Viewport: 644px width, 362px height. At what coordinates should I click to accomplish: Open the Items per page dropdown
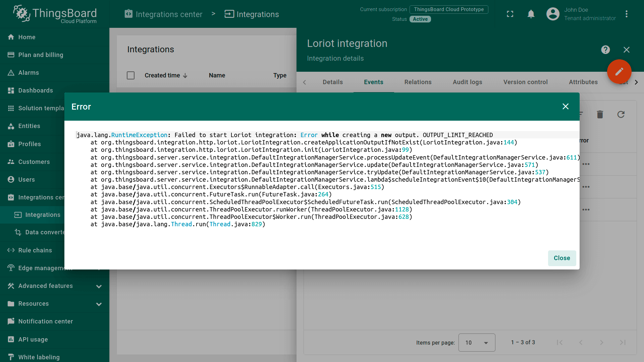coord(477,342)
